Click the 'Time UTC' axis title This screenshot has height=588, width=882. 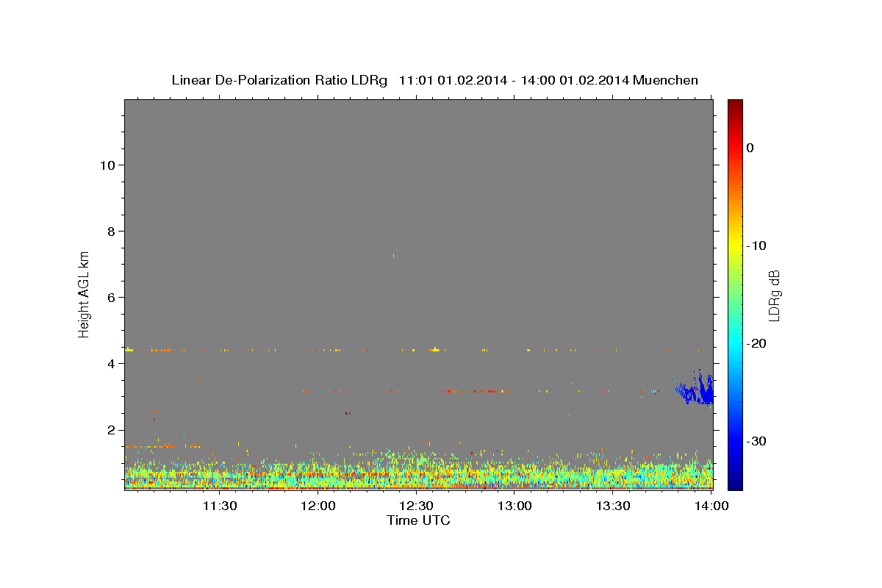point(418,520)
